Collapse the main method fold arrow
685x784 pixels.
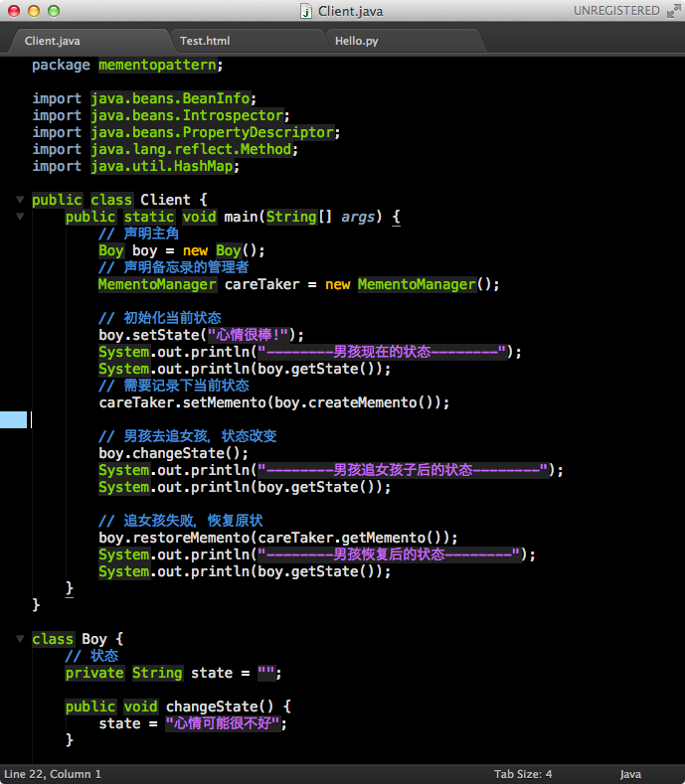pos(20,217)
